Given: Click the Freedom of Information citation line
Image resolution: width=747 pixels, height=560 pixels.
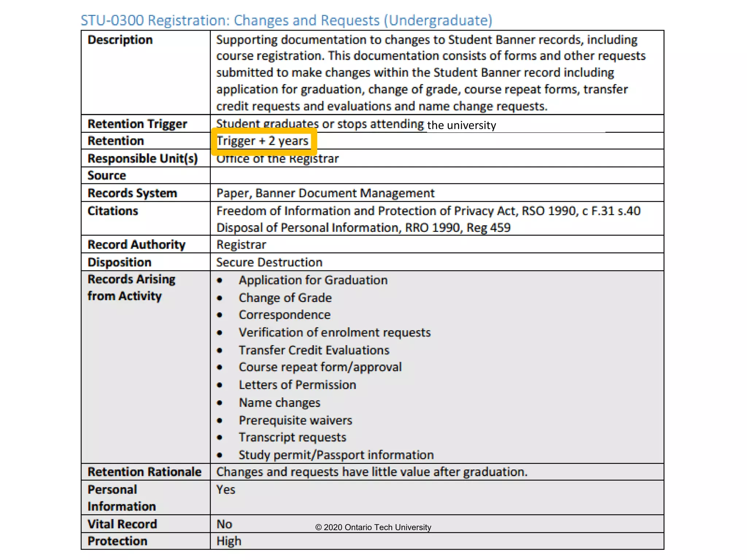Looking at the screenshot, I should (428, 211).
